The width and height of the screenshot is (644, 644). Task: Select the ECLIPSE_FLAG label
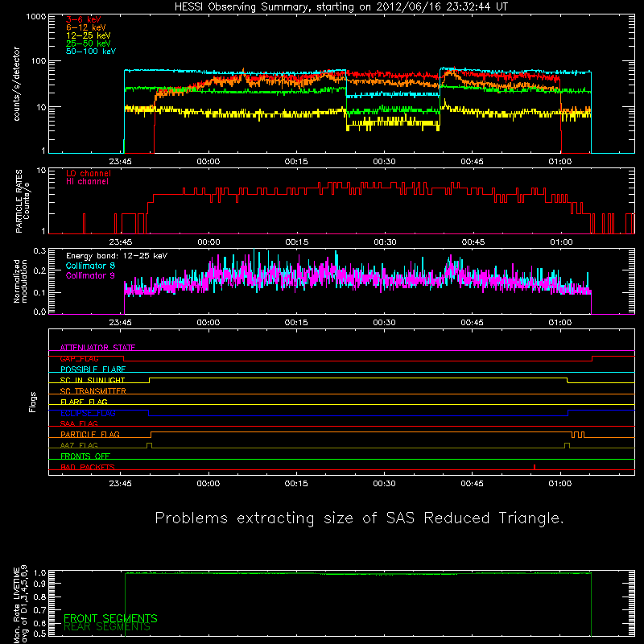(x=88, y=413)
